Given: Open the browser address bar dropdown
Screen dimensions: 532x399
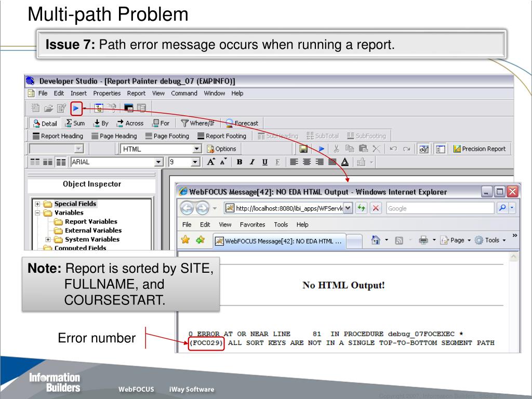Looking at the screenshot, I should point(348,208).
